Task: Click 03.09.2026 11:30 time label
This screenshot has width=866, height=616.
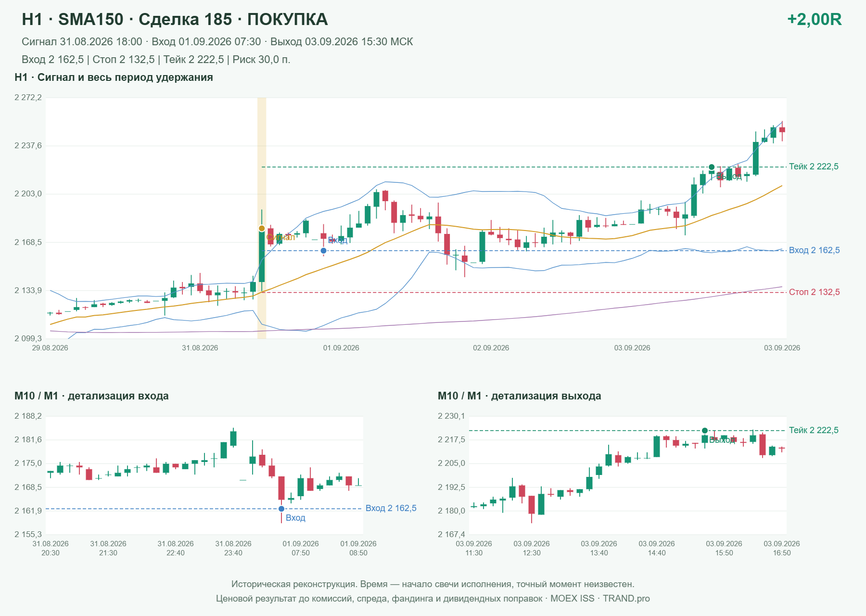Action: 474,548
